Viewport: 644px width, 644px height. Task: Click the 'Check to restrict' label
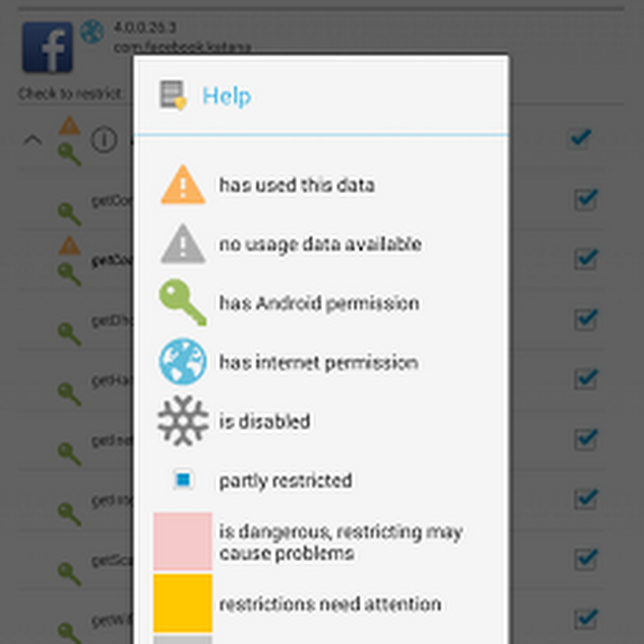coord(72,94)
